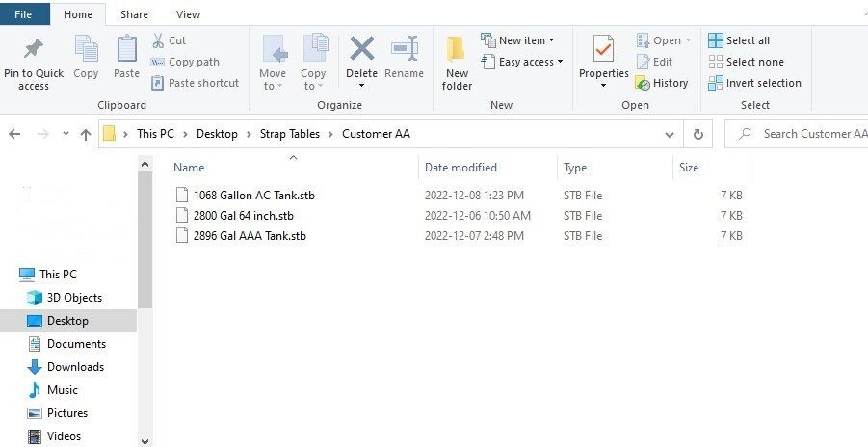Choose Copy path in ribbon

click(185, 62)
